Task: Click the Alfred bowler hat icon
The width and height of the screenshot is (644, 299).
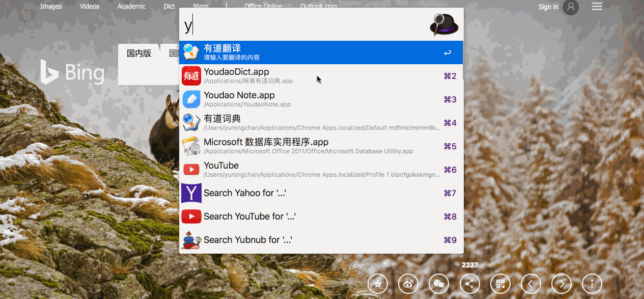Action: click(444, 24)
